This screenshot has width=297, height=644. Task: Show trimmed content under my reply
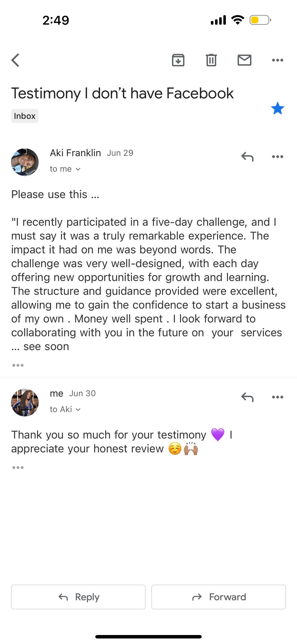tap(18, 468)
